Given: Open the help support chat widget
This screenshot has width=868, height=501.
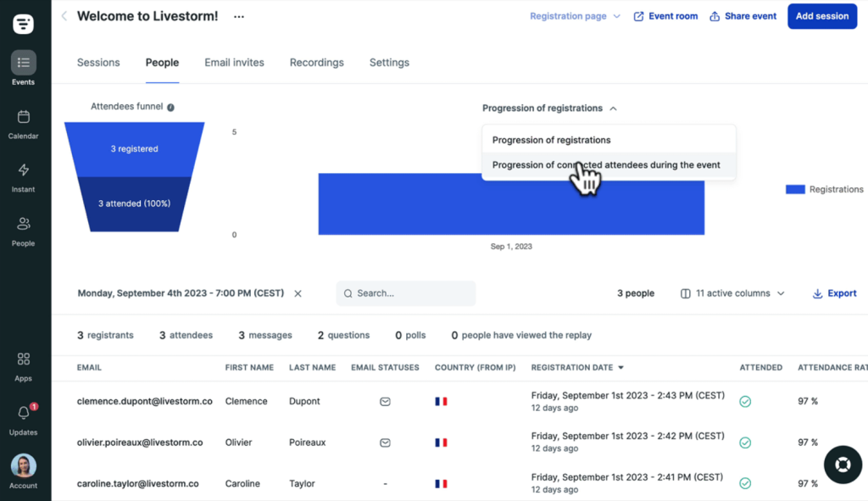Looking at the screenshot, I should [x=842, y=465].
